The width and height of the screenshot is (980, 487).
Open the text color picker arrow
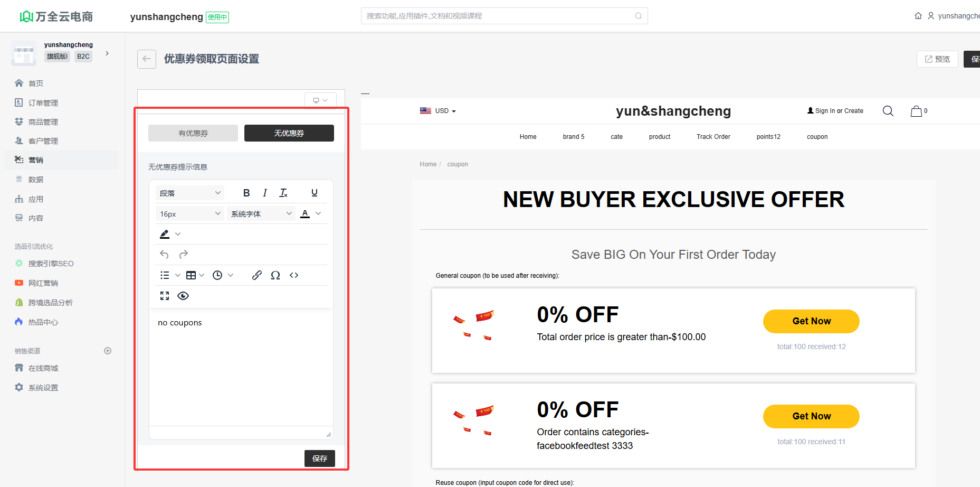[x=318, y=213]
